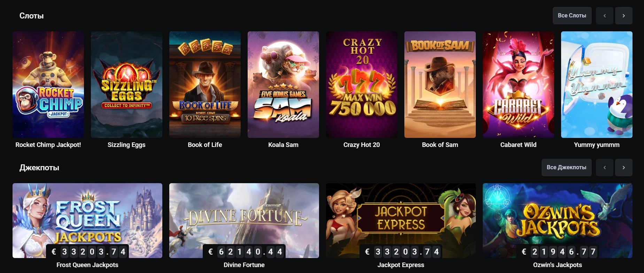Launch the Cabaret Wild slot tile

(518, 85)
